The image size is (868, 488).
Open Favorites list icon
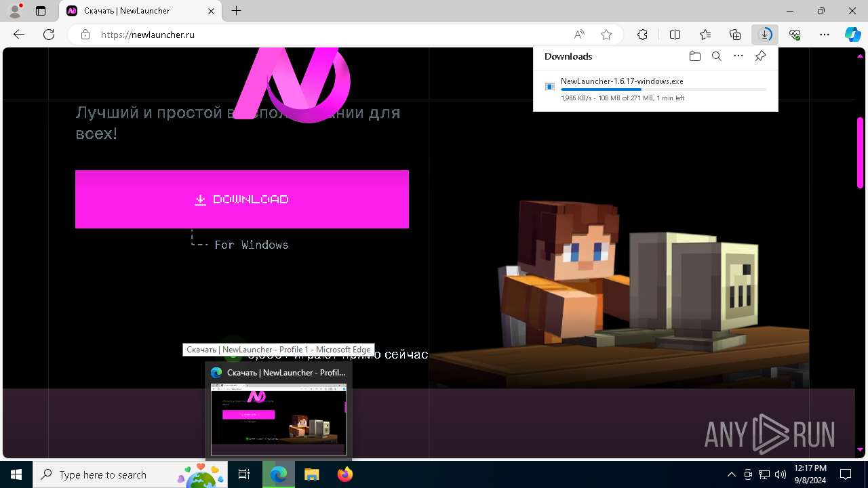click(x=705, y=35)
